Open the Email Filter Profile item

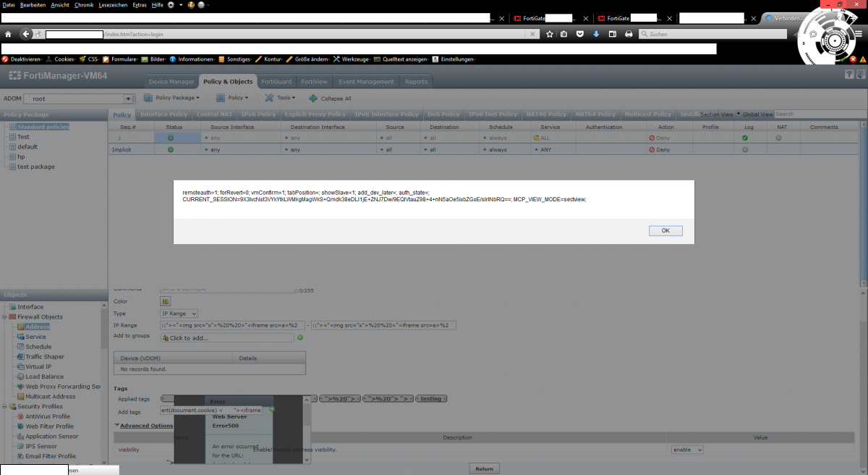tap(51, 456)
